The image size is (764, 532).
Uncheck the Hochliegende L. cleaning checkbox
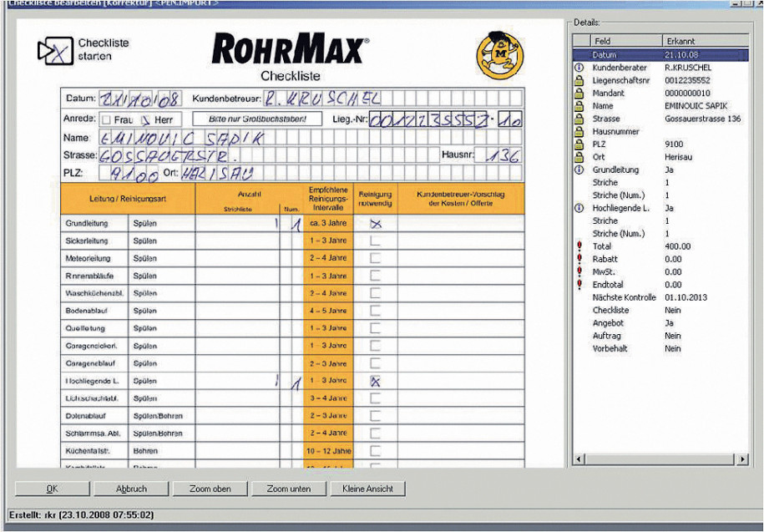(375, 381)
